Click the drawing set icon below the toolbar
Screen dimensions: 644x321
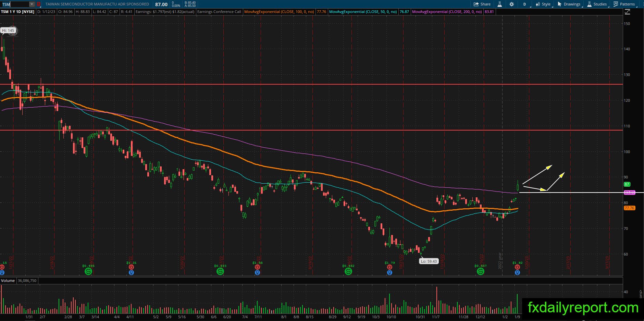pos(627,12)
